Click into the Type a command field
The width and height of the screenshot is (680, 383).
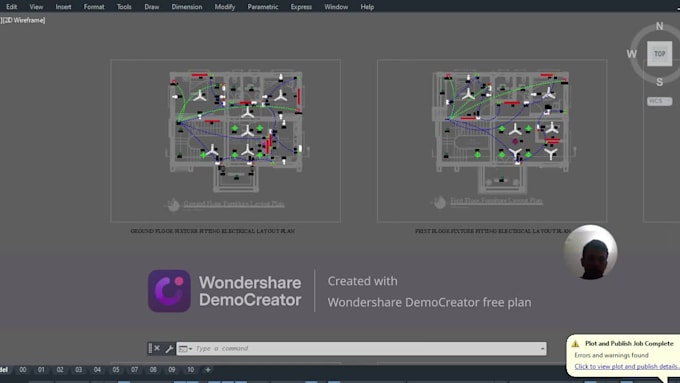(361, 348)
